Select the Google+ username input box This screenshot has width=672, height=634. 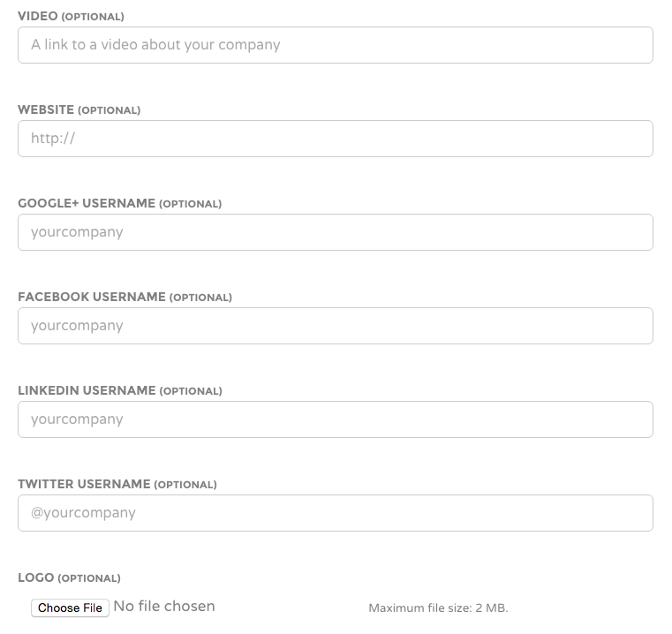[336, 232]
